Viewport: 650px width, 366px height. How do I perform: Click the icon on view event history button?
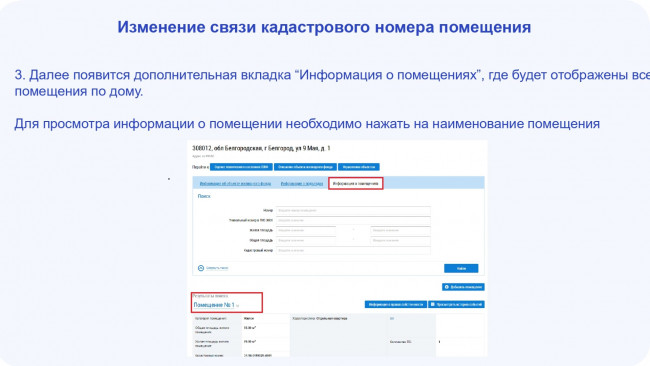click(432, 304)
